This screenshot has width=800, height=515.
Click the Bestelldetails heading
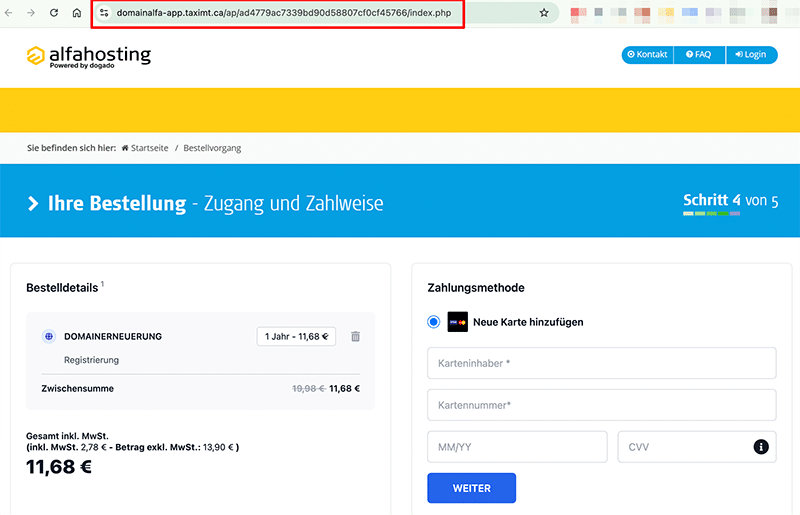(x=62, y=288)
